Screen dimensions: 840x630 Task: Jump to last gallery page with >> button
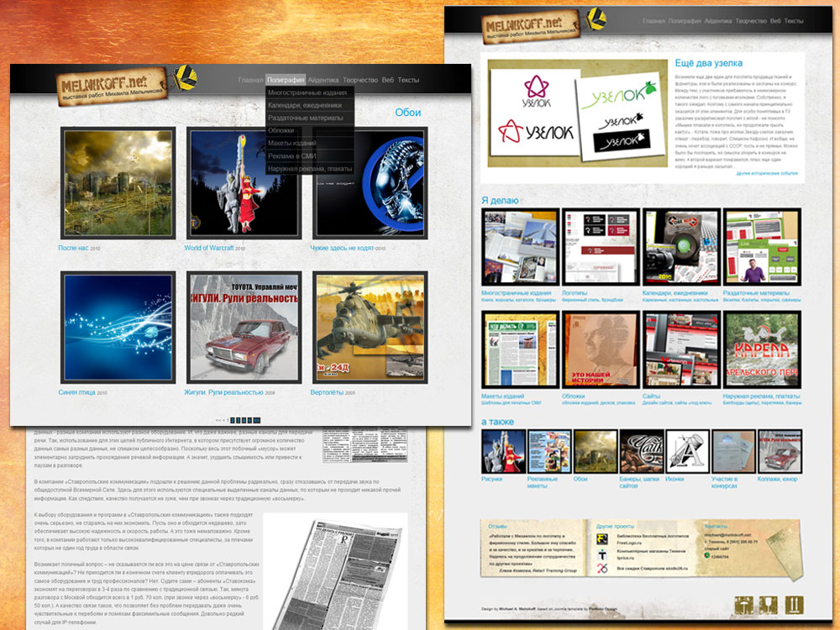[x=256, y=421]
